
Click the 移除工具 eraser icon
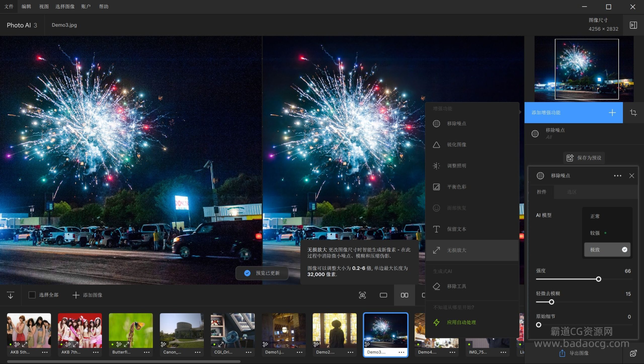tap(436, 286)
